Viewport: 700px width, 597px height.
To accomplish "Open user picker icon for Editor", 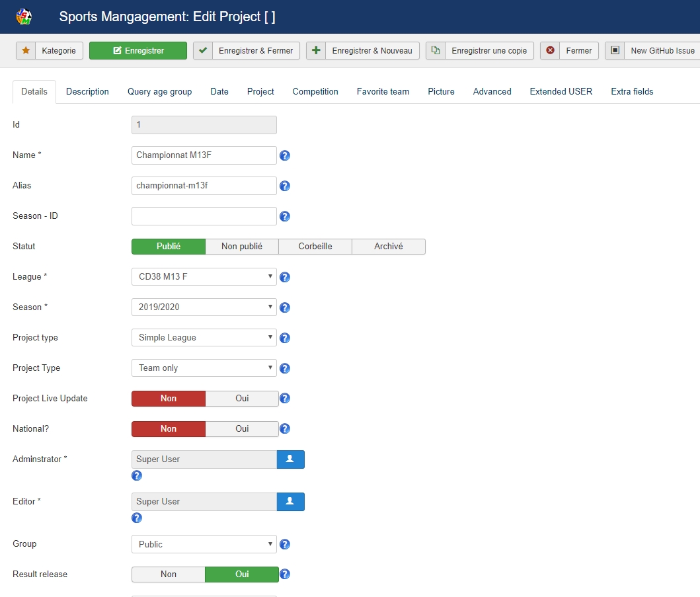I will tap(290, 502).
